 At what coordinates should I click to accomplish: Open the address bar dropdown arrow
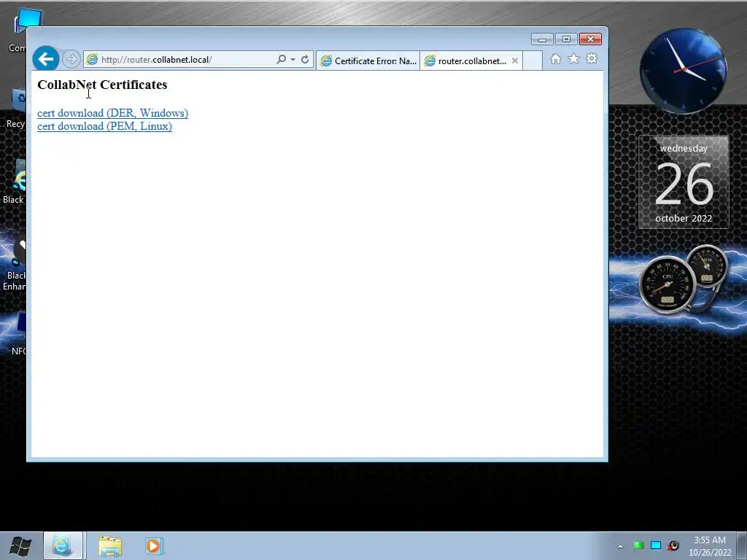tap(293, 60)
